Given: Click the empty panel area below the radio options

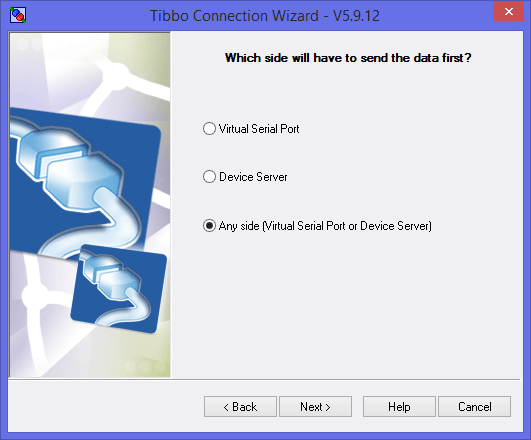Looking at the screenshot, I should pyautogui.click(x=347, y=305).
